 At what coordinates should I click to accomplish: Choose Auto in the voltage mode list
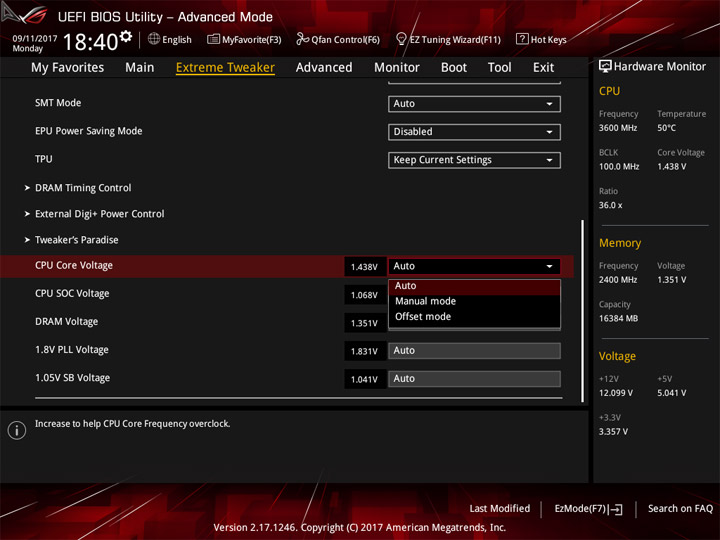tap(474, 286)
